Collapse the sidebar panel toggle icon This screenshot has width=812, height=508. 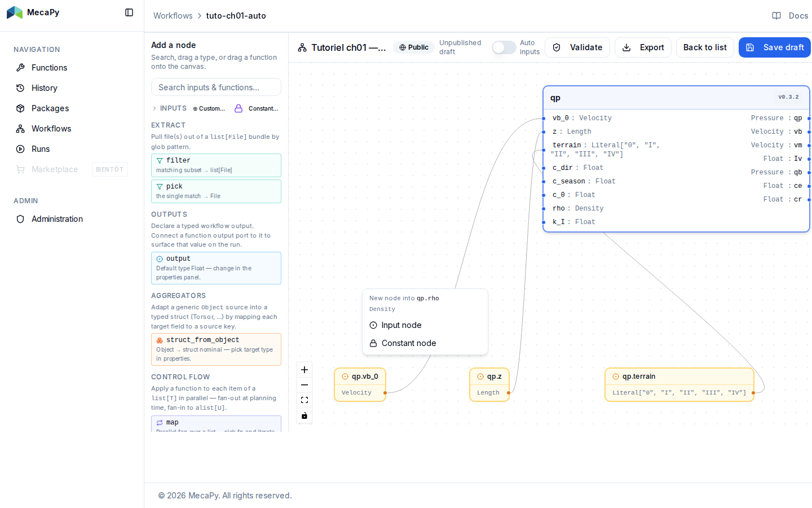pyautogui.click(x=129, y=12)
